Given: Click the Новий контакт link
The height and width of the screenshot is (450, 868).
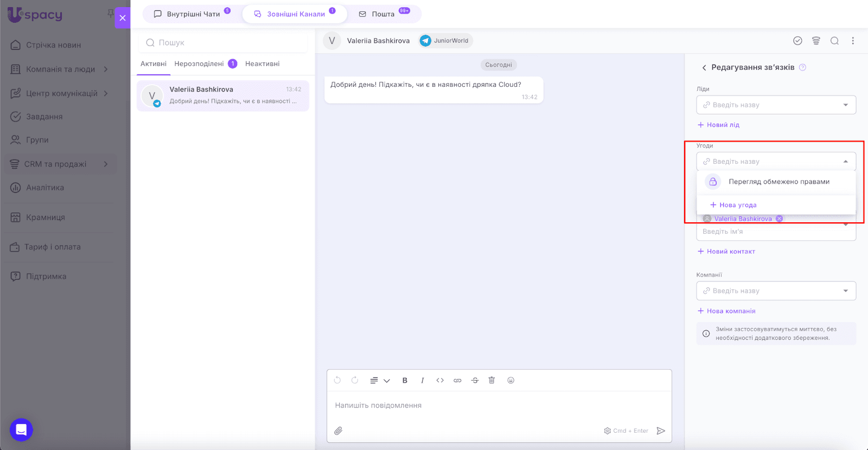Looking at the screenshot, I should pyautogui.click(x=726, y=252).
